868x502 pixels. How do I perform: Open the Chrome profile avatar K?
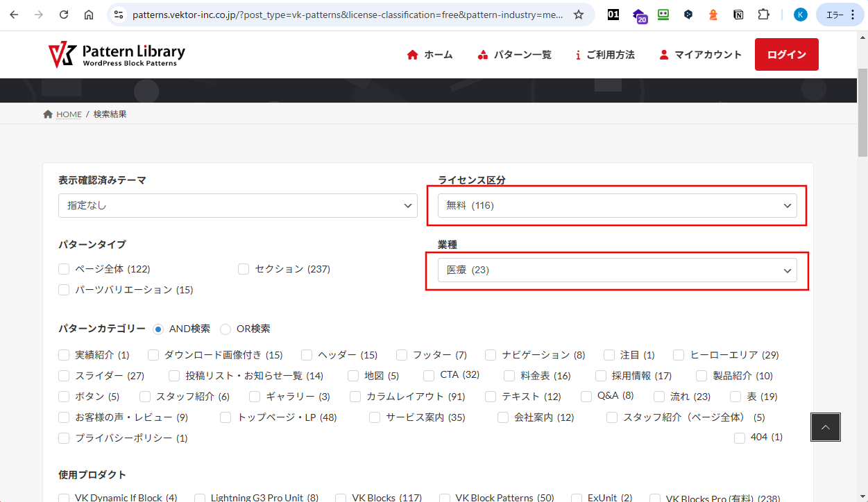tap(801, 15)
